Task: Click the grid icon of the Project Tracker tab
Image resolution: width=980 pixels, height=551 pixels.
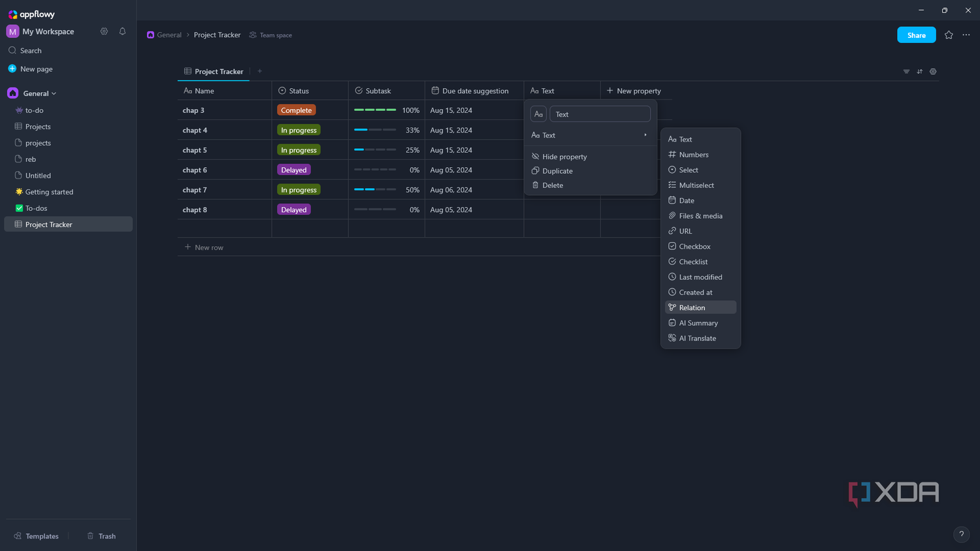Action: (188, 71)
